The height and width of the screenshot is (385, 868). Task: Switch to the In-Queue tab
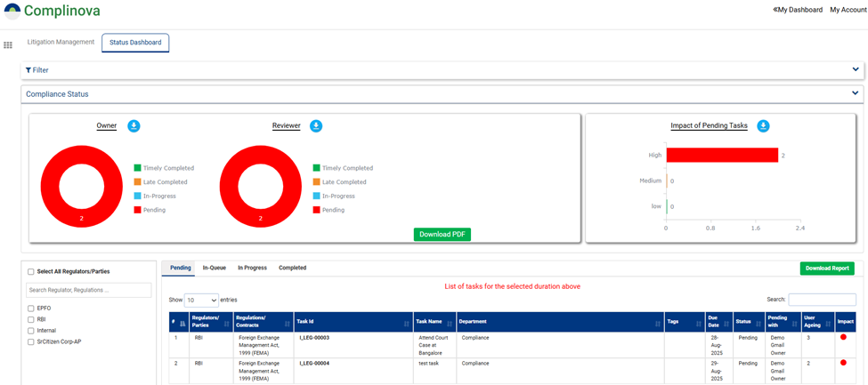point(214,268)
